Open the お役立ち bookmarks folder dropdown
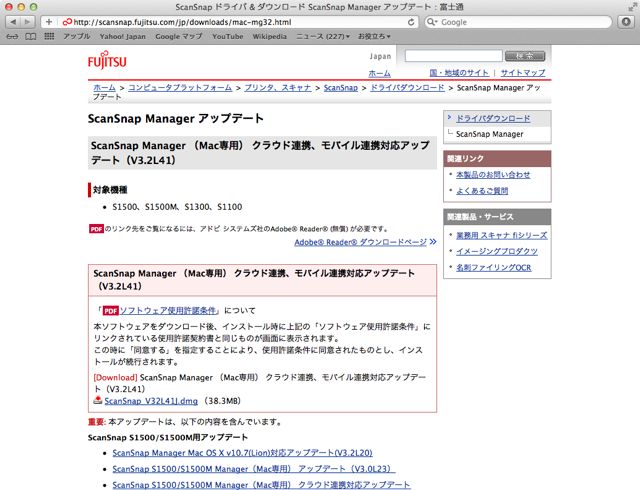 click(374, 36)
